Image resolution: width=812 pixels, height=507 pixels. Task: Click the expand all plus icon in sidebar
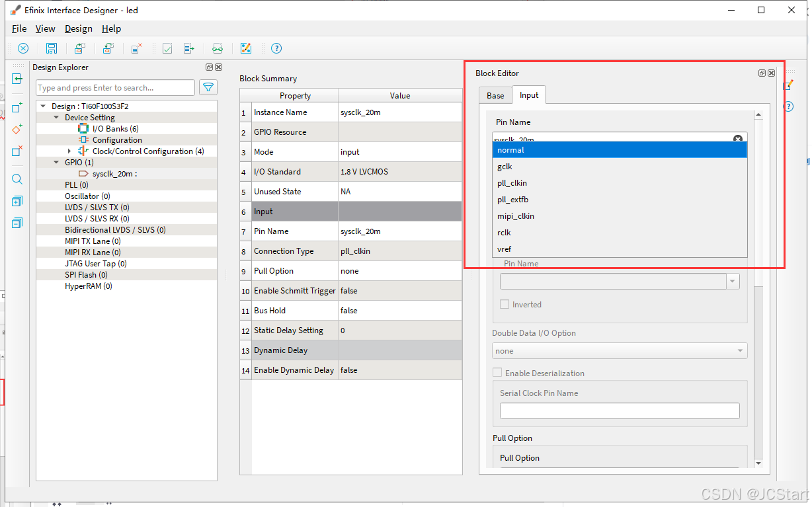point(18,201)
